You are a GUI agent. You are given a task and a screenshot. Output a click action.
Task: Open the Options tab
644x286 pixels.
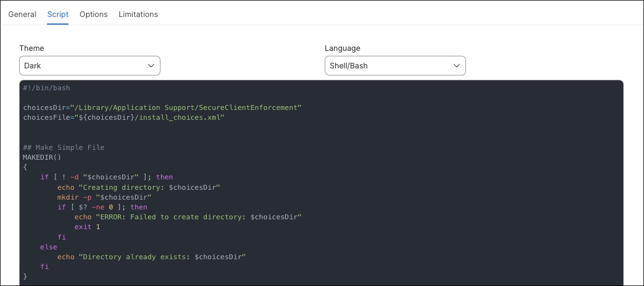[94, 14]
